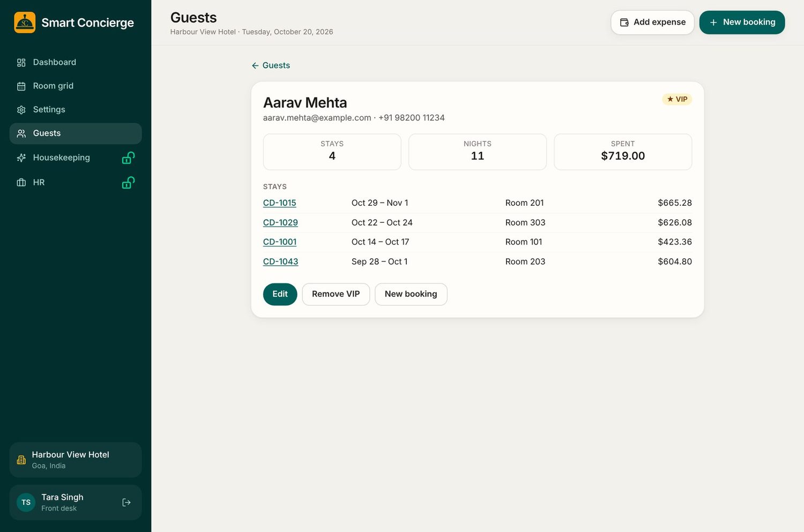Click the wallet icon in Add expense
The width and height of the screenshot is (804, 532).
pos(624,23)
